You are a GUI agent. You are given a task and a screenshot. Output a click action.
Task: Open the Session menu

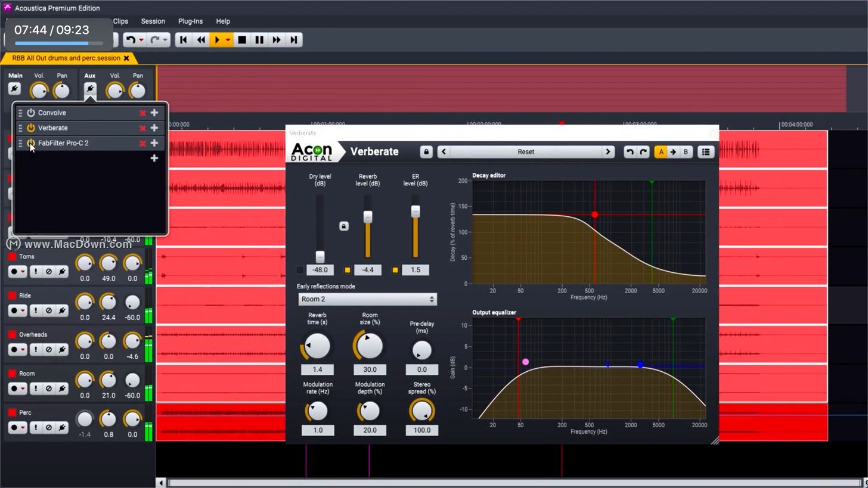pos(153,21)
